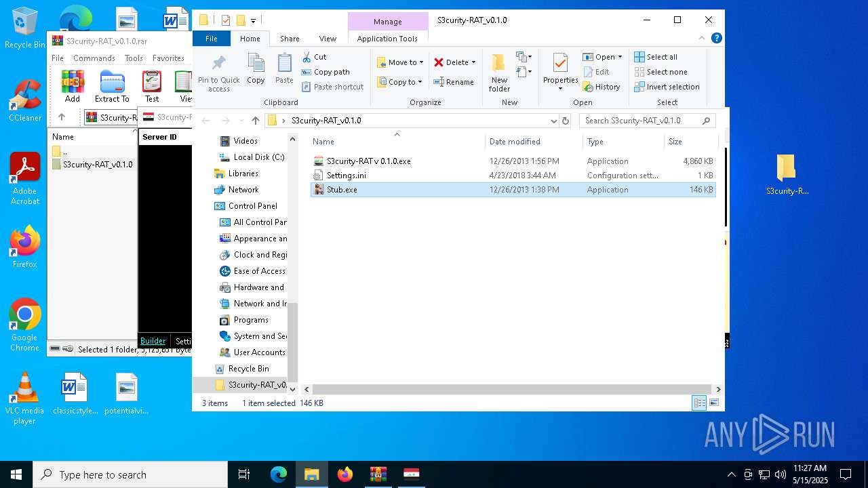Expand the address bar history dropdown

[554, 121]
